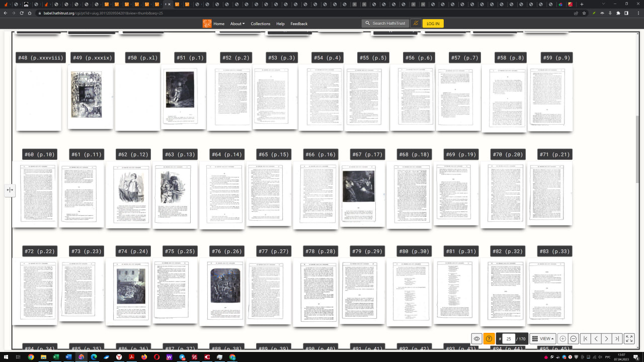This screenshot has height=362, width=644.
Task: Click the sidebar expand handle on left edge
Action: pos(10,190)
